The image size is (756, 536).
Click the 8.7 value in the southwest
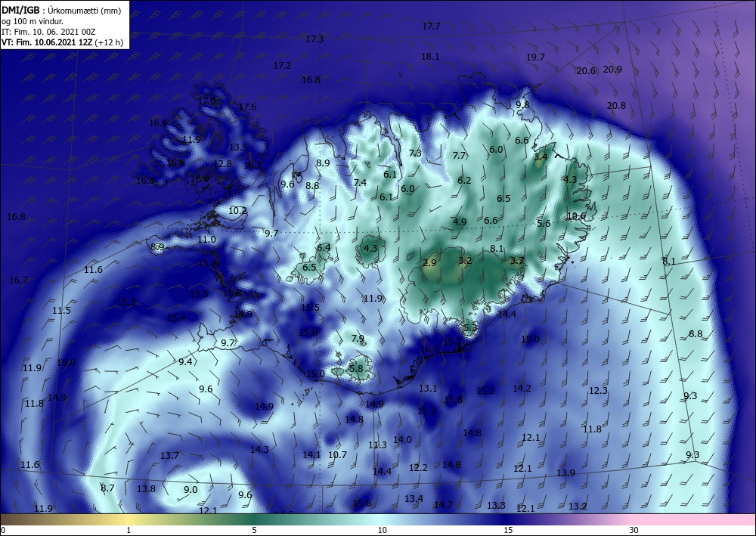point(107,488)
